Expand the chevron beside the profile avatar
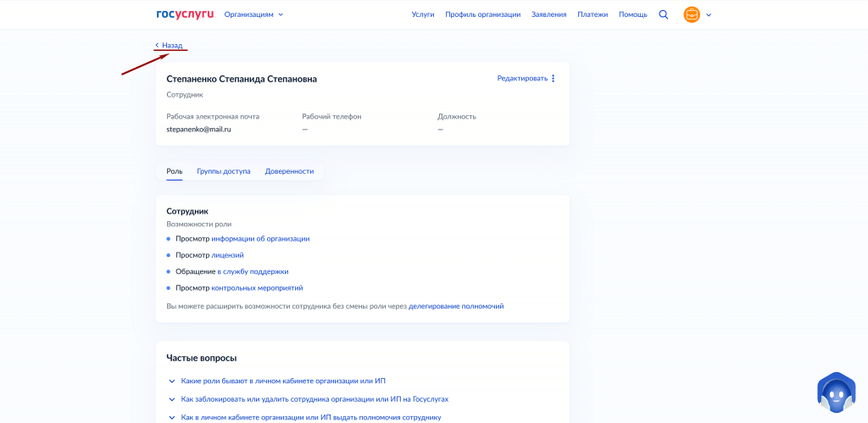Viewport: 868px width, 423px height. (x=709, y=15)
